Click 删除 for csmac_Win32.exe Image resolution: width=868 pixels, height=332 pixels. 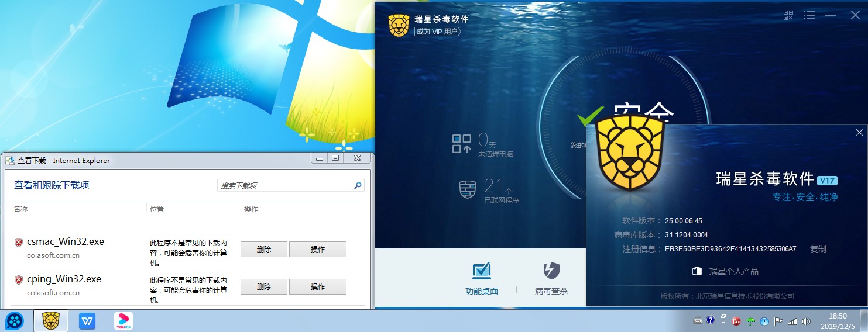[264, 249]
